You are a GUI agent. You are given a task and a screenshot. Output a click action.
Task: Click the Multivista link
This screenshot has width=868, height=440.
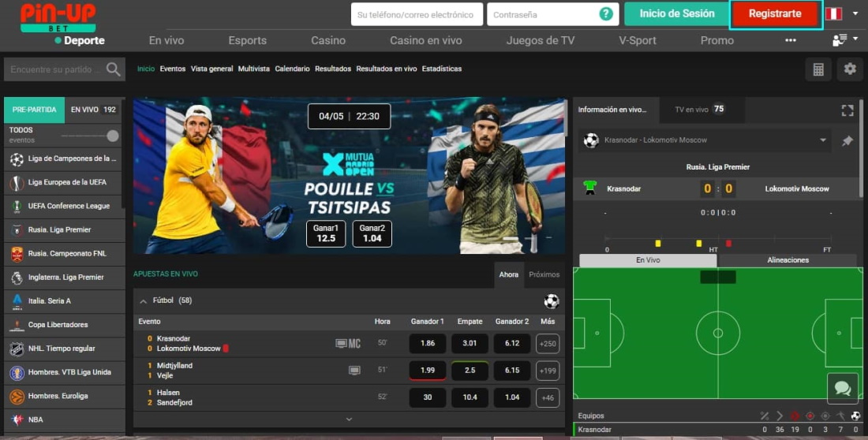pyautogui.click(x=253, y=69)
